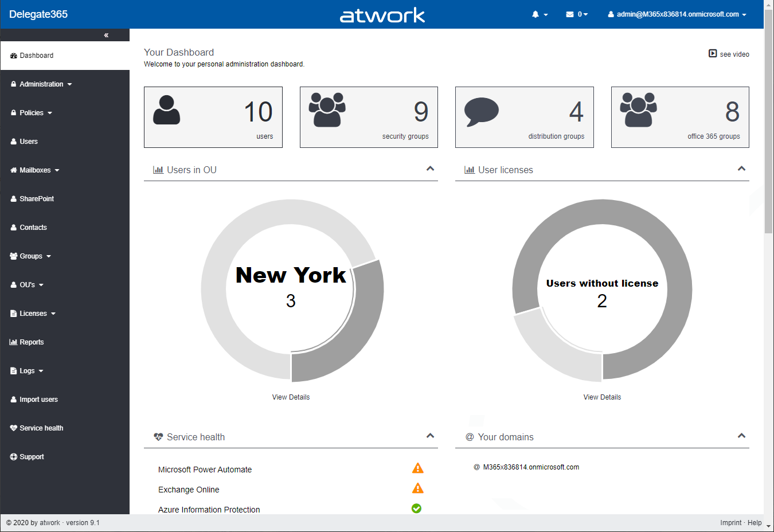Viewport: 774px width, 532px height.
Task: Collapse the User licenses panel
Action: pos(741,169)
